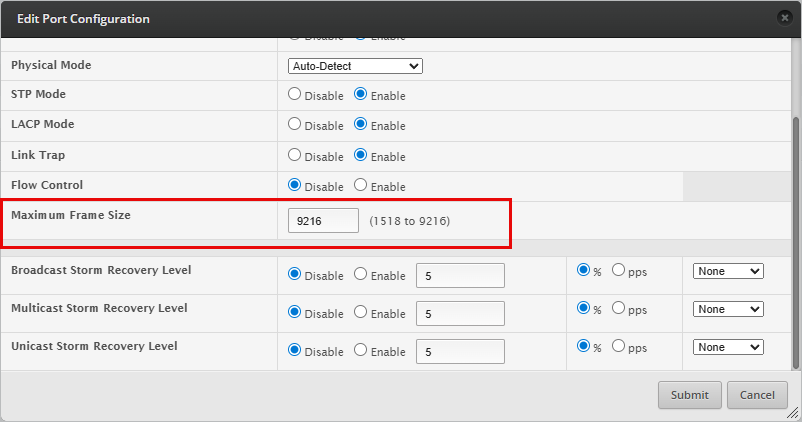The image size is (802, 422).
Task: Choose pps unit for Broadcast Storm Recovery
Action: (x=618, y=270)
